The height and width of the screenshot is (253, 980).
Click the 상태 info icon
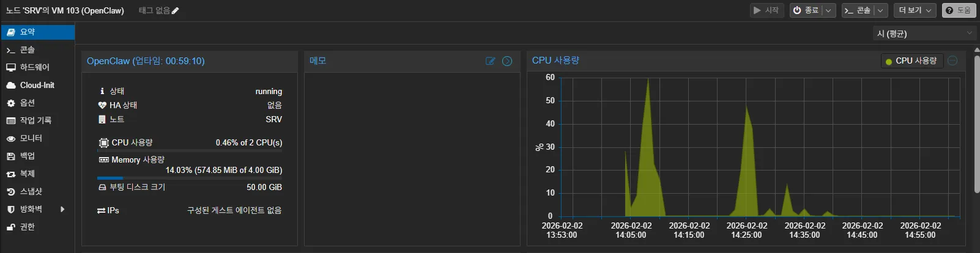(x=102, y=91)
